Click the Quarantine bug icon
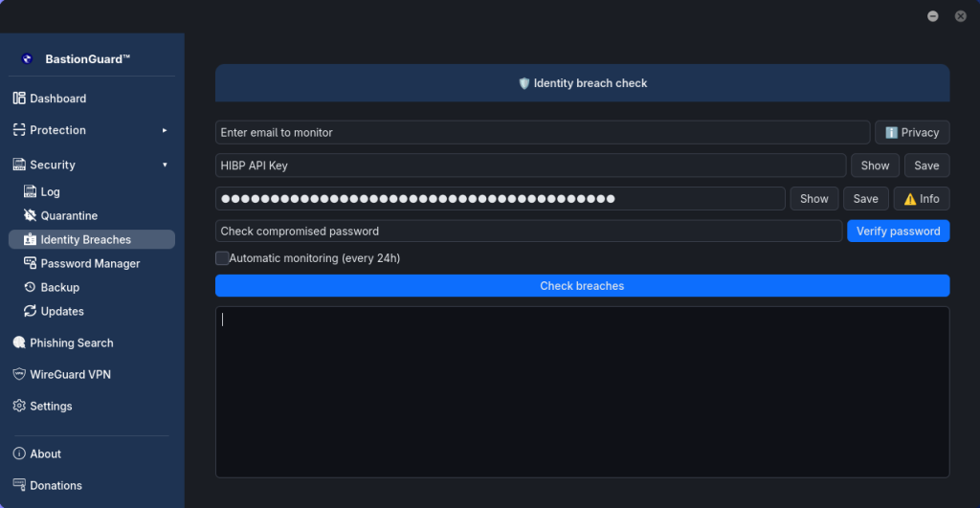Image resolution: width=980 pixels, height=508 pixels. click(30, 215)
